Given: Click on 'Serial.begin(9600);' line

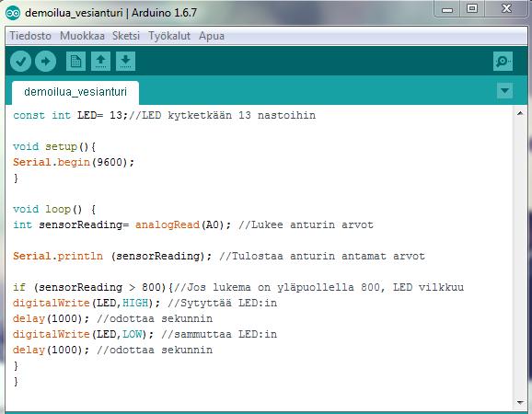Looking at the screenshot, I should click(x=74, y=163).
